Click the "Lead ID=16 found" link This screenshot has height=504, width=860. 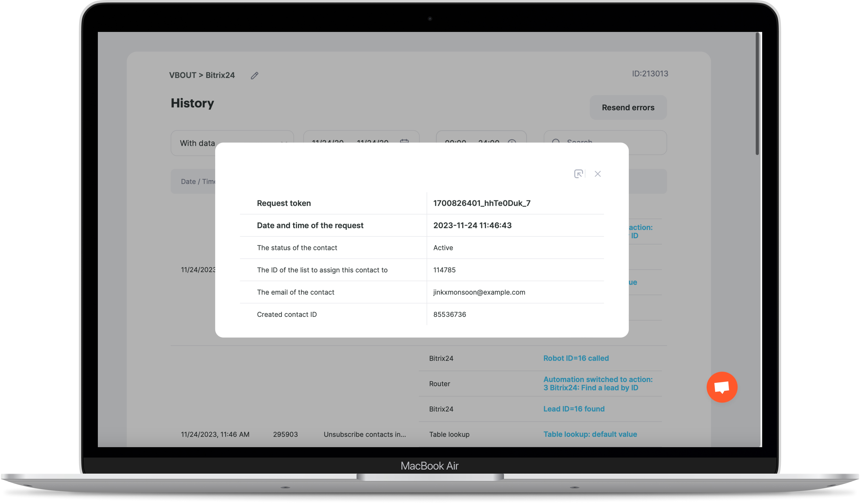(x=574, y=409)
